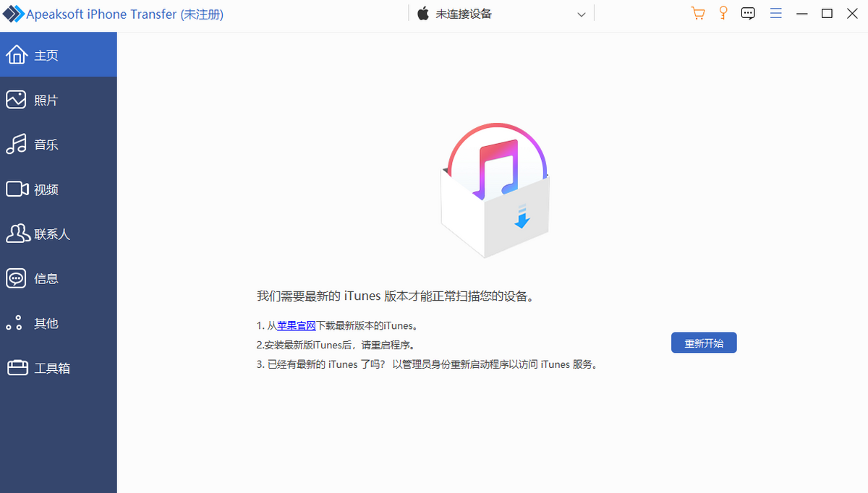Open the shopping cart purchase icon
Screen dimensions: 868x493
698,14
